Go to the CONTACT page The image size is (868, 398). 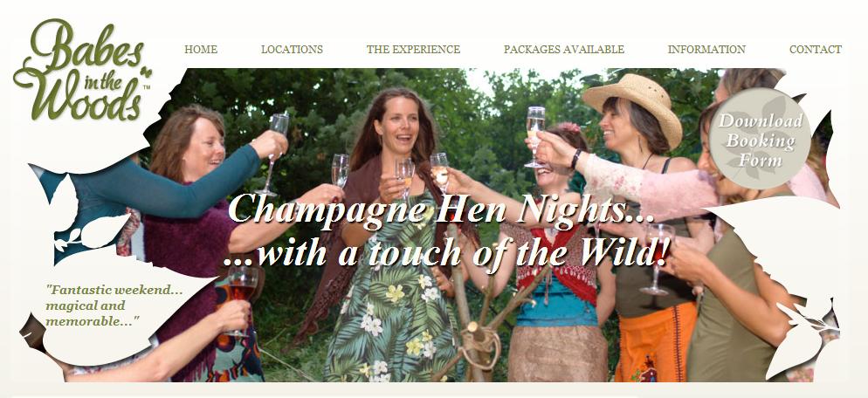pos(815,49)
